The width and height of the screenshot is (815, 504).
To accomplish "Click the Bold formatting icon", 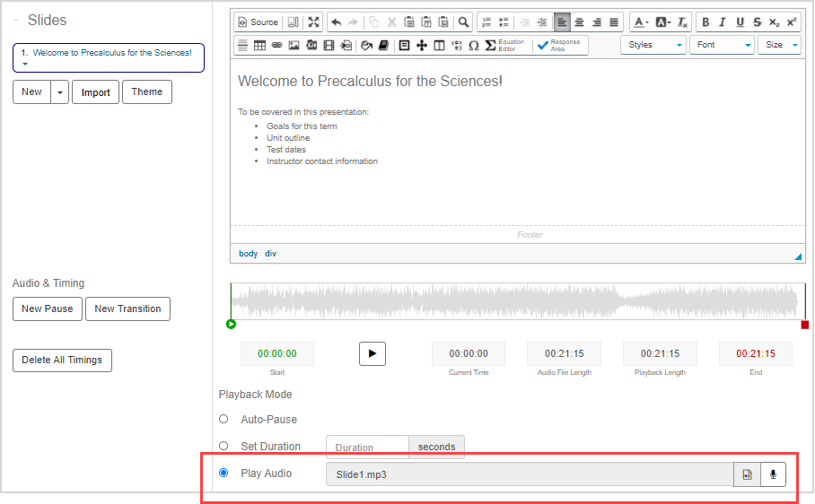I will coord(705,22).
